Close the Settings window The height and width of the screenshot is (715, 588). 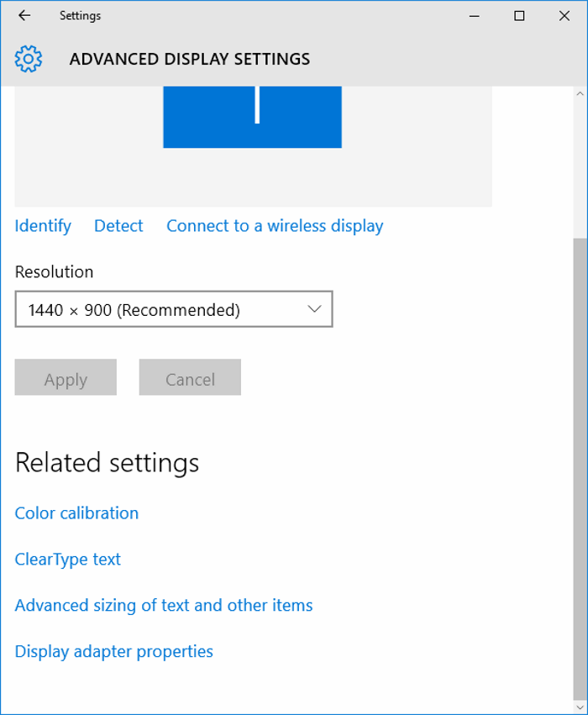(564, 16)
